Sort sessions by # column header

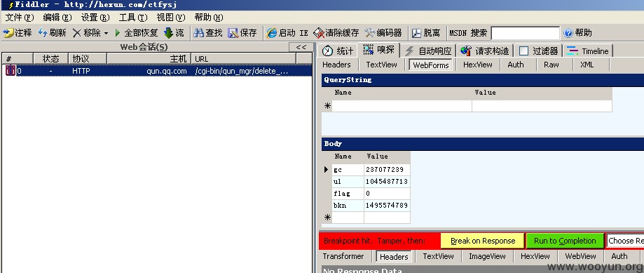[x=18, y=58]
